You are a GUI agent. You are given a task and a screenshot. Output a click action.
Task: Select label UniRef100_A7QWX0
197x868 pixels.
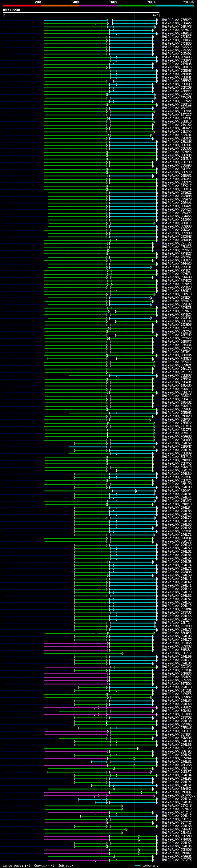tap(177, 708)
